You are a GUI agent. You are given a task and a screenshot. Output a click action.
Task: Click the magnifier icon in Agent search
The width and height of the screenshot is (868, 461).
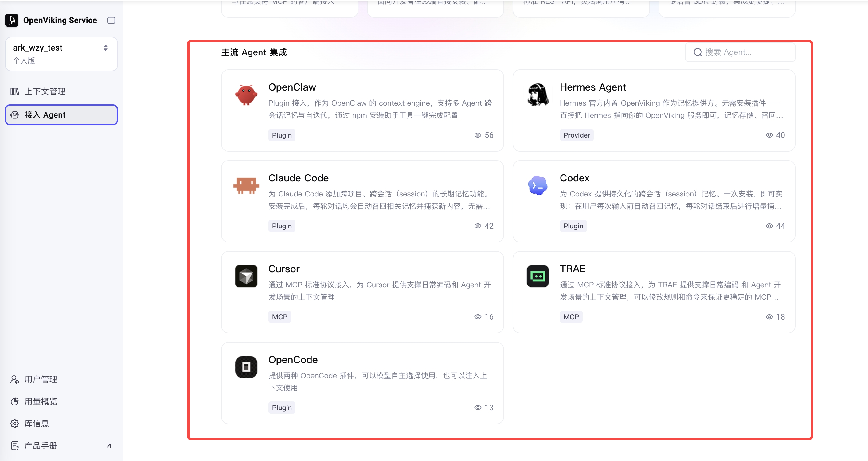click(698, 52)
